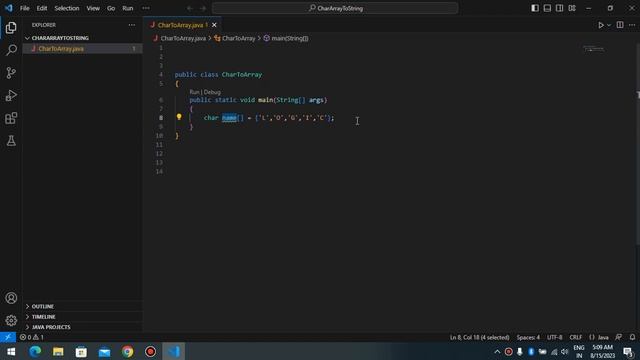Image resolution: width=640 pixels, height=360 pixels.
Task: Show errors and warnings count in status bar
Action: click(x=32, y=337)
